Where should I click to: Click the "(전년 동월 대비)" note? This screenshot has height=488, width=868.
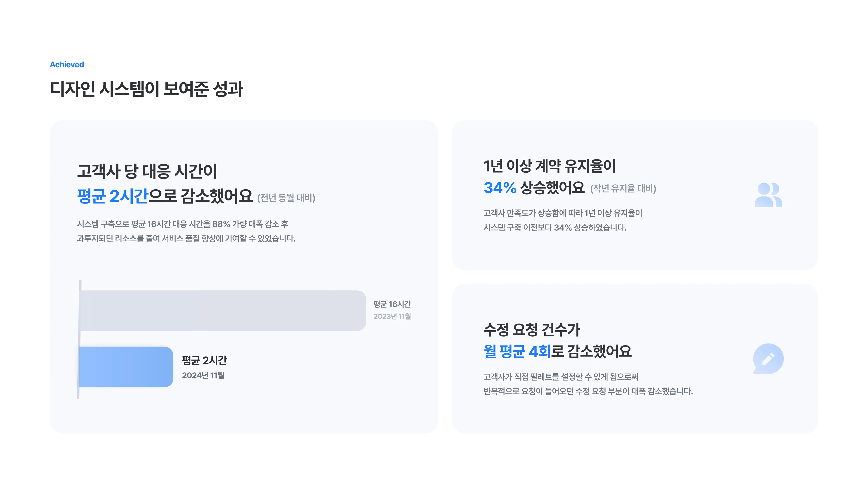pyautogui.click(x=286, y=198)
